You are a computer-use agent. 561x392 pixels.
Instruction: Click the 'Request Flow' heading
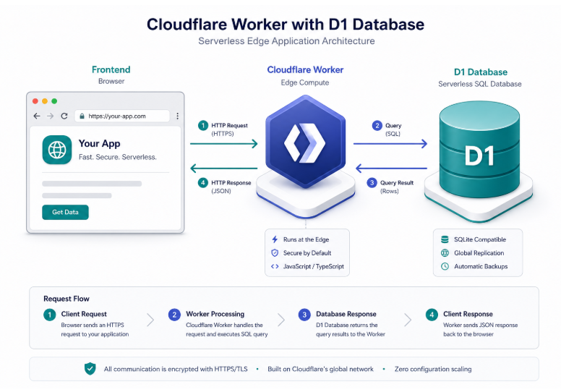click(x=67, y=299)
